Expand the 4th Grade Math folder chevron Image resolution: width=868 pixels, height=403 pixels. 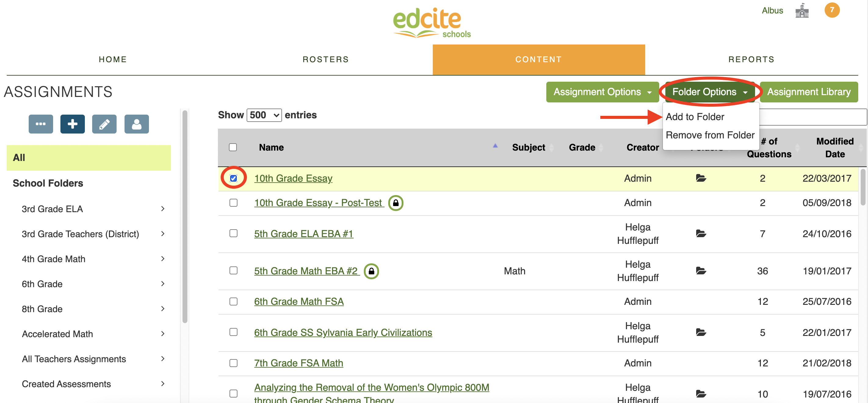coord(163,259)
